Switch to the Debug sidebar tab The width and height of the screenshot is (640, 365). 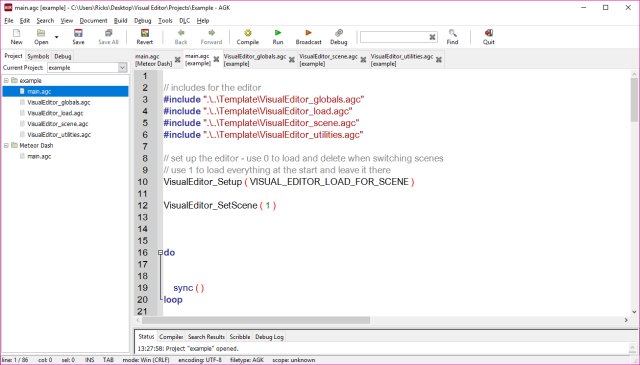pos(63,56)
